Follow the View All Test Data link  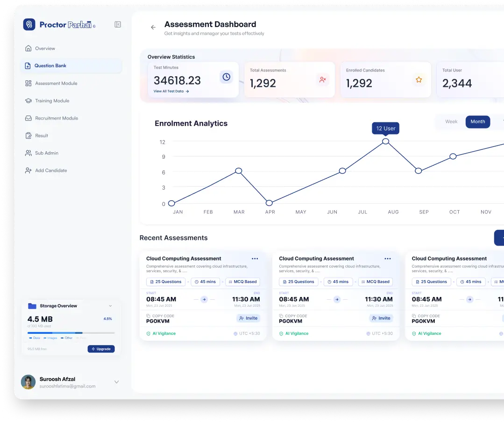(171, 92)
